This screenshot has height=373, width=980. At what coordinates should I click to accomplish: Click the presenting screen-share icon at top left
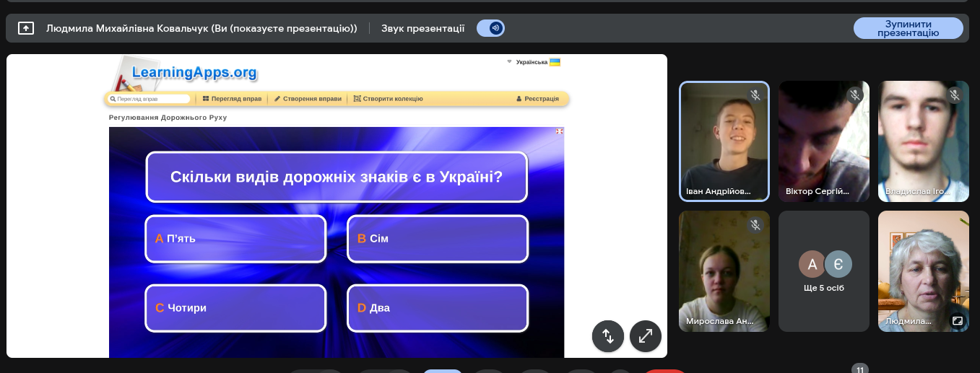[25, 28]
